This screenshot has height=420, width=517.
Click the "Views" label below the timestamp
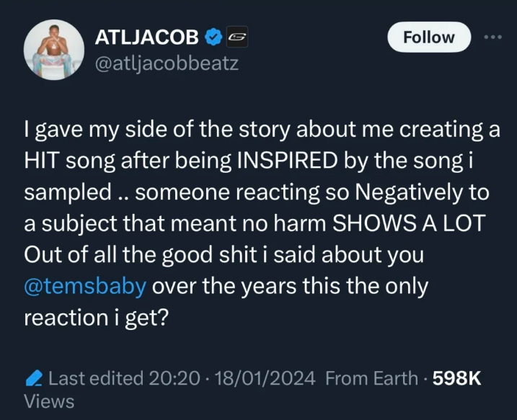tap(49, 401)
